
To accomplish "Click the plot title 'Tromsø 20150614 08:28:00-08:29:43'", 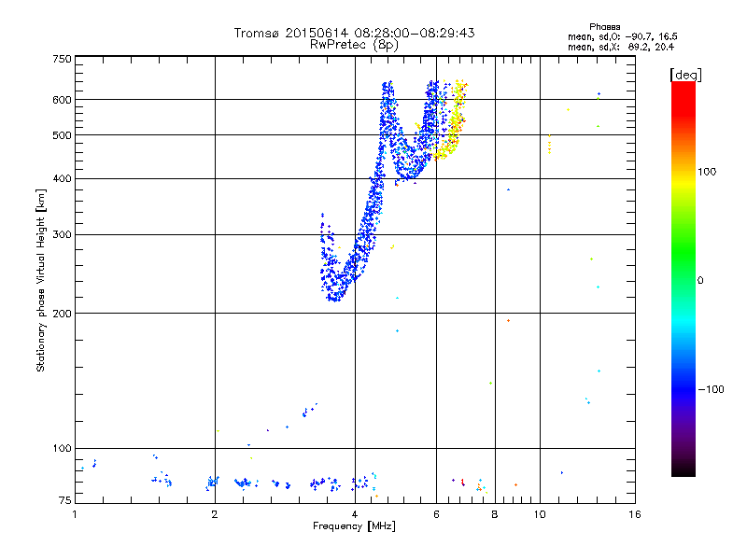I will pyautogui.click(x=354, y=33).
